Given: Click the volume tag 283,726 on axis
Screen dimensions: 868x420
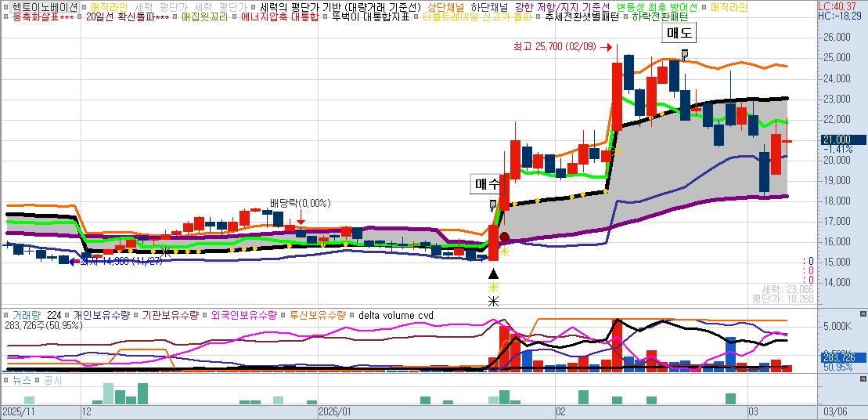Looking at the screenshot, I should click(x=842, y=358).
